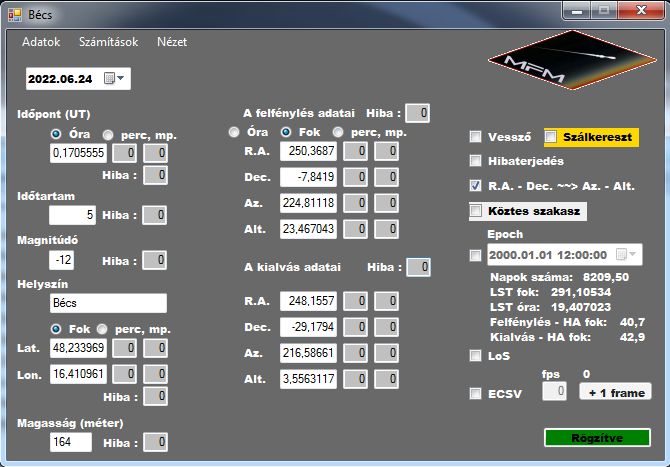This screenshot has height=467, width=670.
Task: Click kialvás Az. field 216,58661
Action: pyautogui.click(x=308, y=353)
